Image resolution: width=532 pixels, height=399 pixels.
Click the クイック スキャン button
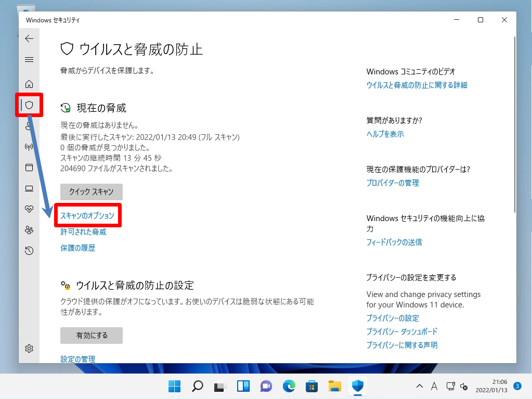(92, 192)
